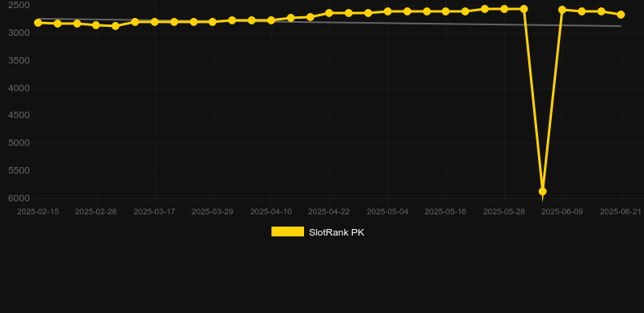644x313 pixels.
Task: Click the data point above 2025-03-29
Action: click(x=212, y=22)
